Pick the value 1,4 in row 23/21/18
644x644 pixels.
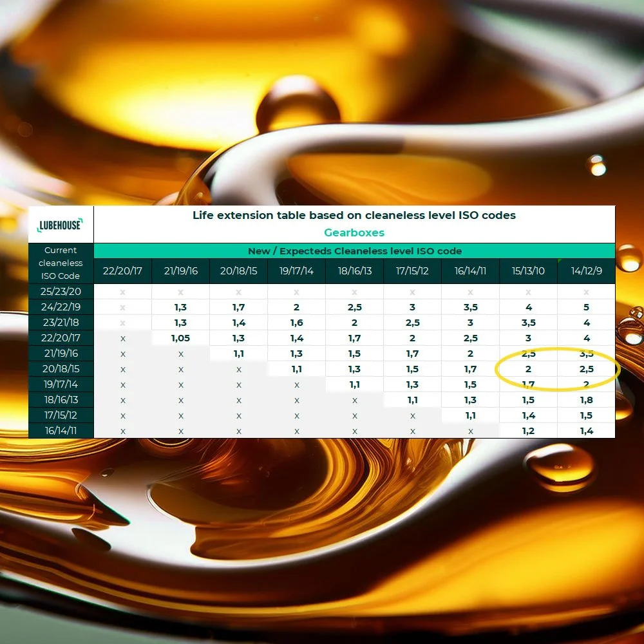(x=239, y=323)
